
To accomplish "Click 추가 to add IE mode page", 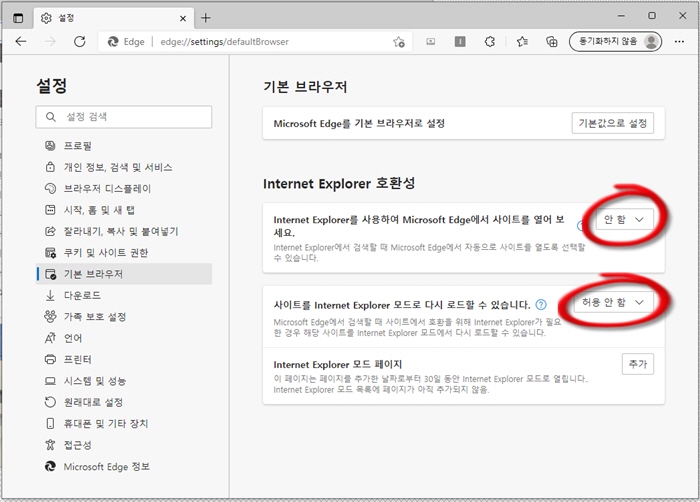I will (x=638, y=364).
